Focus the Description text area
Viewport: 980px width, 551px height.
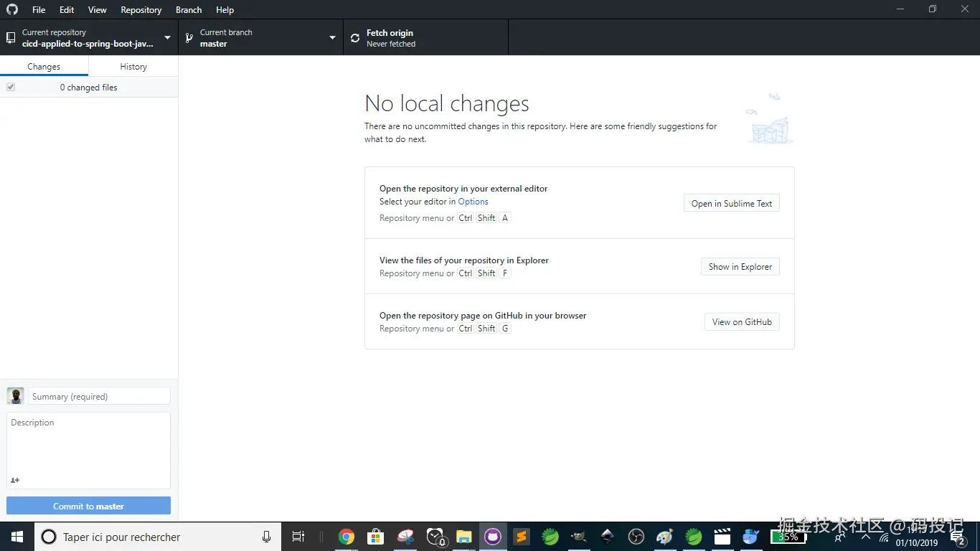click(x=89, y=451)
